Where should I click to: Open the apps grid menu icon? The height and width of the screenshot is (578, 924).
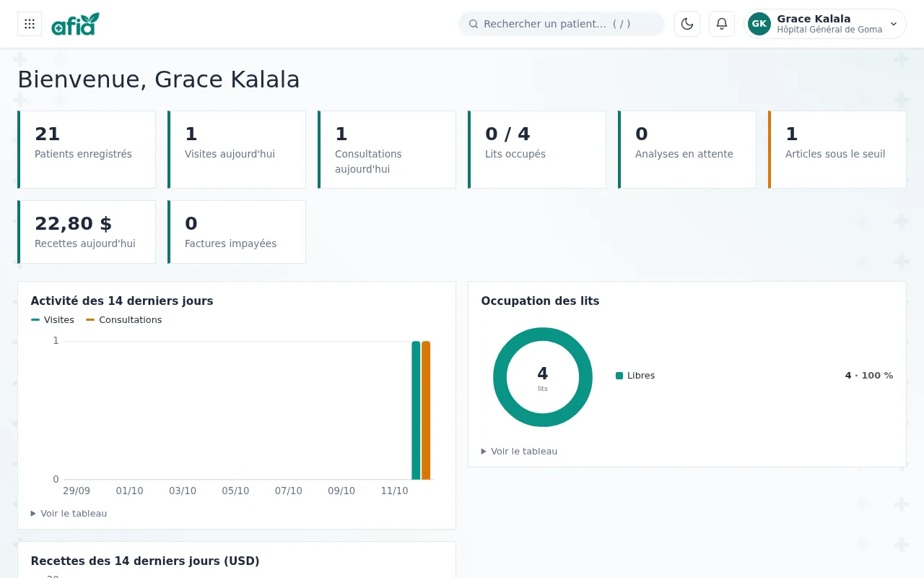[x=30, y=24]
